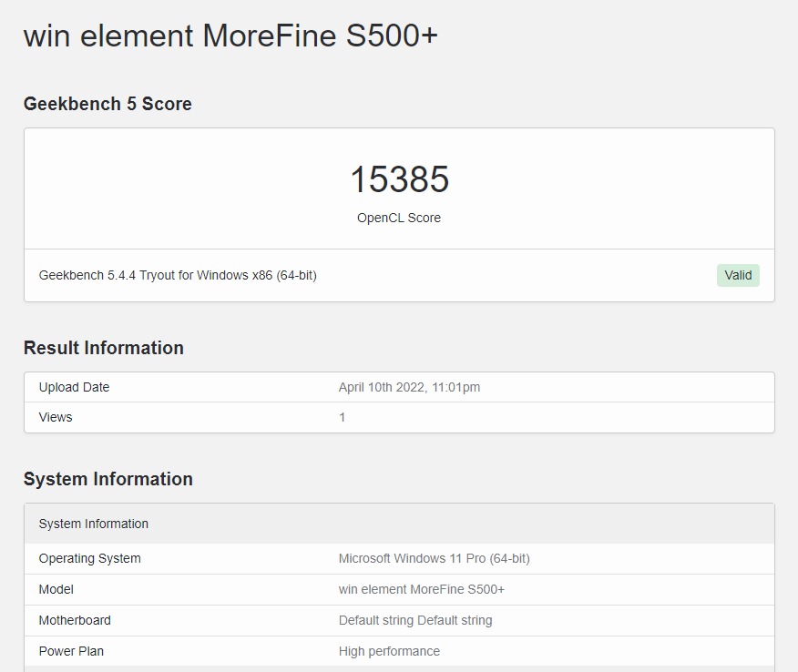The width and height of the screenshot is (798, 672).
Task: Select the Result Information heading
Action: pos(104,348)
